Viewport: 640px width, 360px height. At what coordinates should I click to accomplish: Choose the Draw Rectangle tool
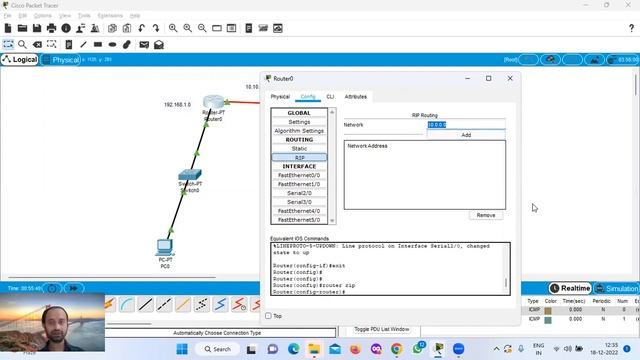click(98, 44)
